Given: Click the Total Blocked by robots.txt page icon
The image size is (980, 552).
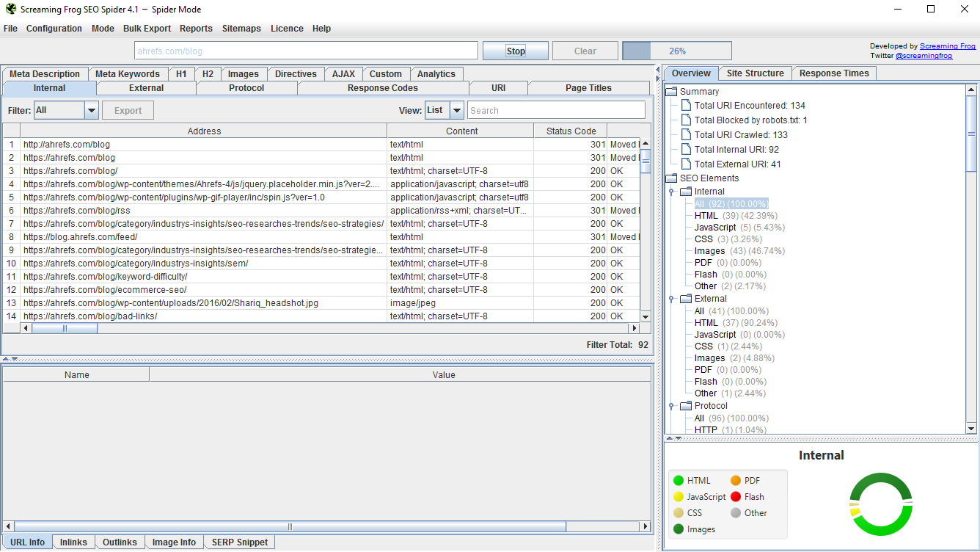Looking at the screenshot, I should click(x=686, y=120).
